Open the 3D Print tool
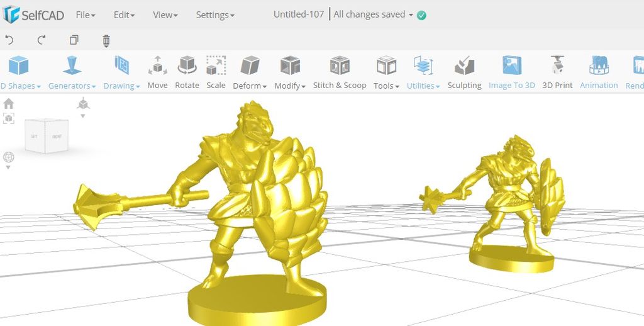 point(557,72)
